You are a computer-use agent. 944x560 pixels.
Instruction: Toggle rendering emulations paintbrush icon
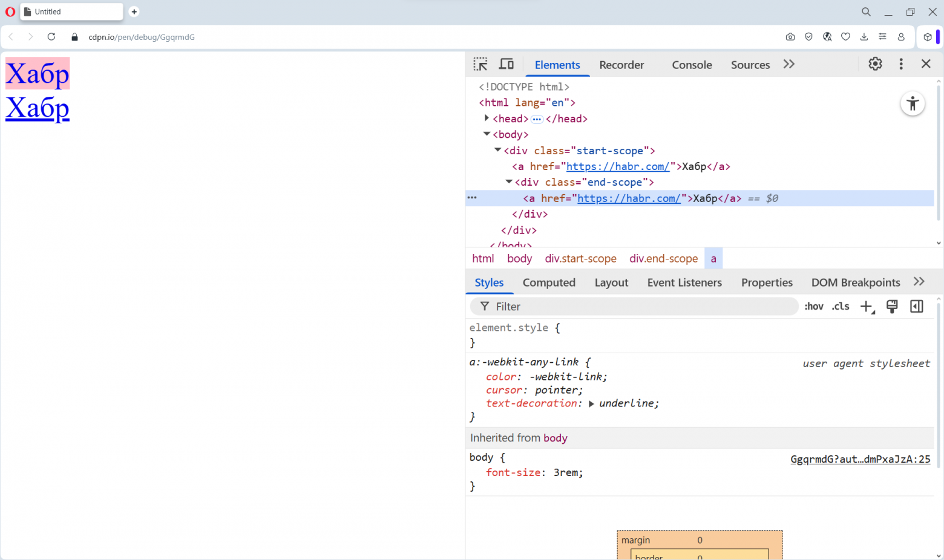coord(892,307)
